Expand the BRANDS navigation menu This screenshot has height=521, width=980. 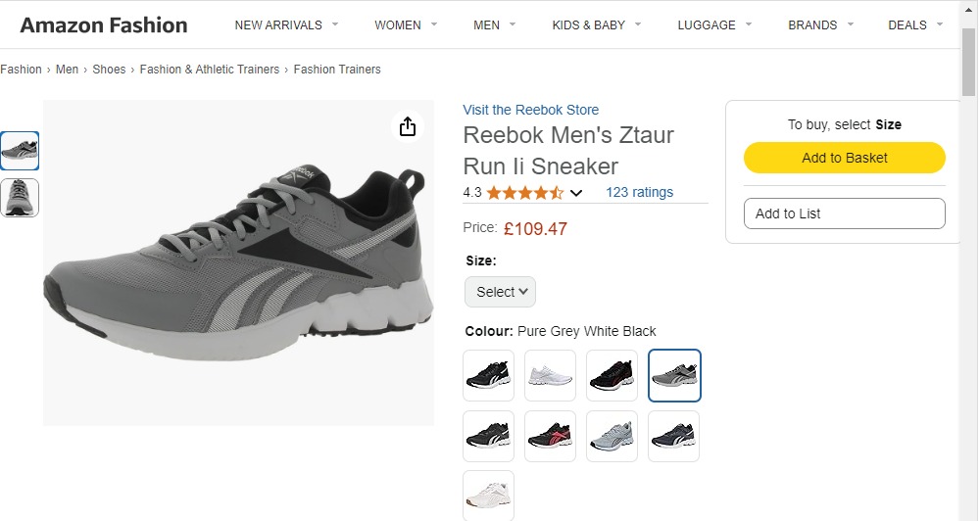pyautogui.click(x=820, y=24)
